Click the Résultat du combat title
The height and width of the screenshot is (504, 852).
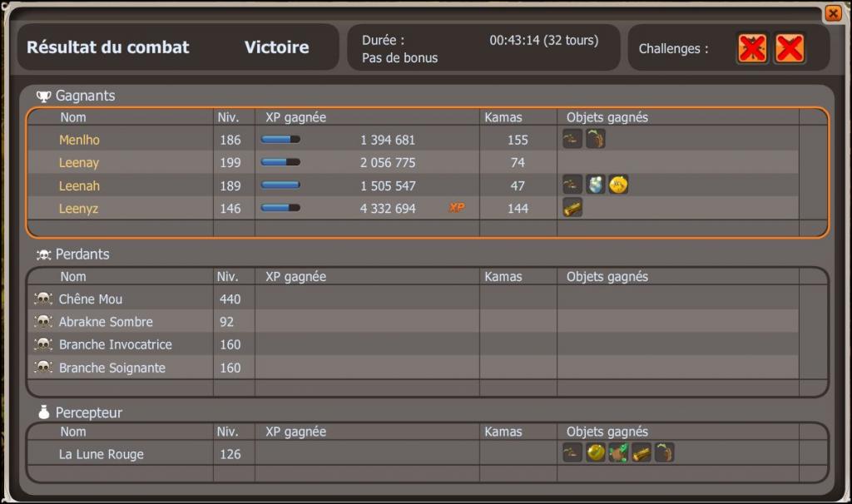tap(108, 47)
